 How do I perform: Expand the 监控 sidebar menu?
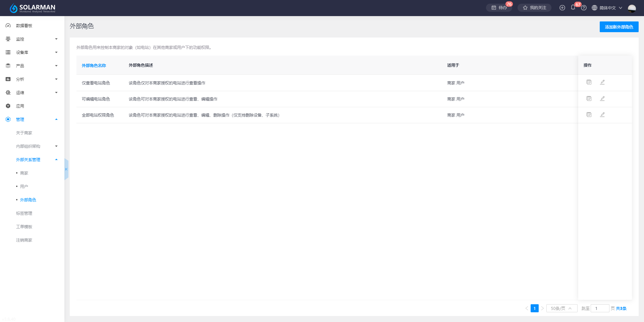[x=32, y=39]
